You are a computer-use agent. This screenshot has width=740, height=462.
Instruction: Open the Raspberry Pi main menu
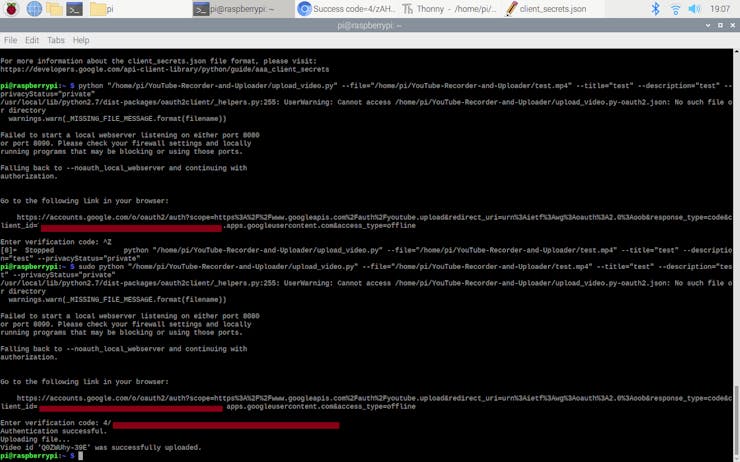coord(11,8)
